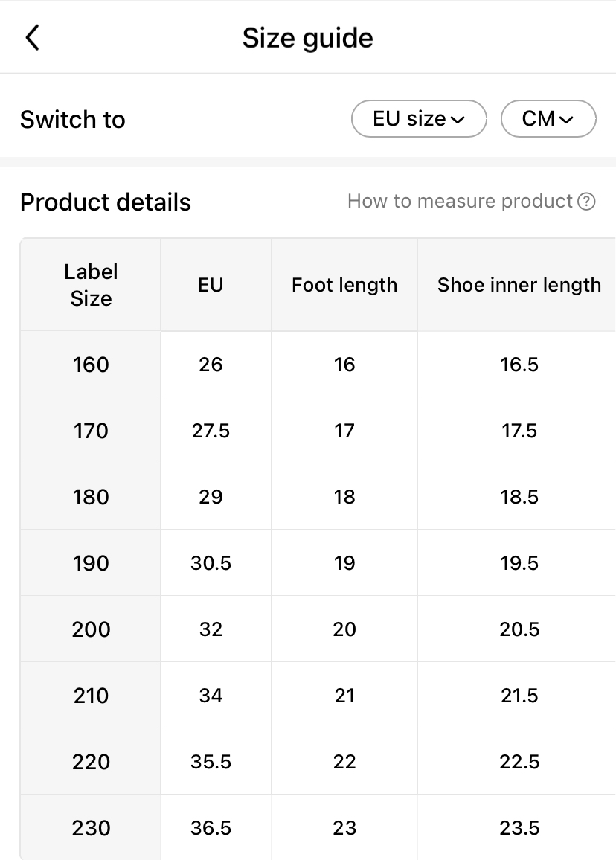The width and height of the screenshot is (616, 860).
Task: Click the EU column header
Action: 211,285
